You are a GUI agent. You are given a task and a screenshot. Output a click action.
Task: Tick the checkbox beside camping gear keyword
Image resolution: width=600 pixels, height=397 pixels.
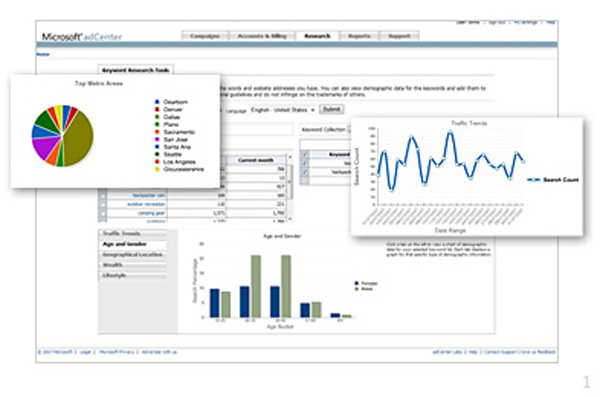pyautogui.click(x=103, y=213)
